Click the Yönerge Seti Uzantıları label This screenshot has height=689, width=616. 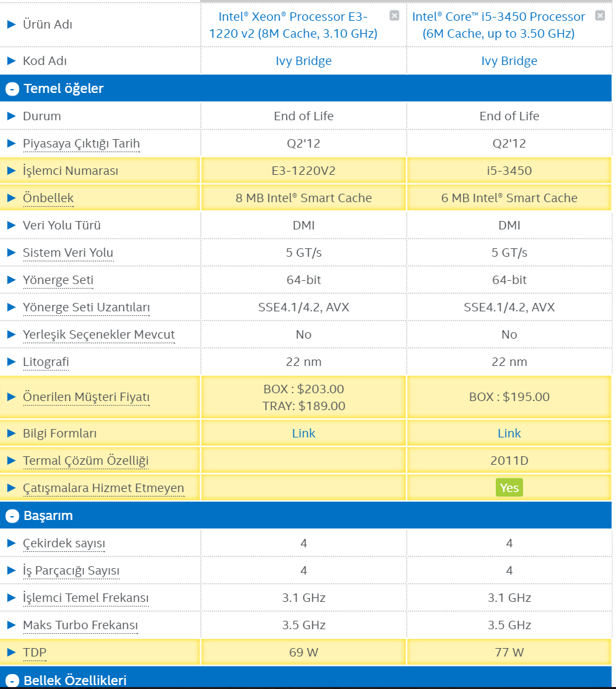click(x=86, y=307)
